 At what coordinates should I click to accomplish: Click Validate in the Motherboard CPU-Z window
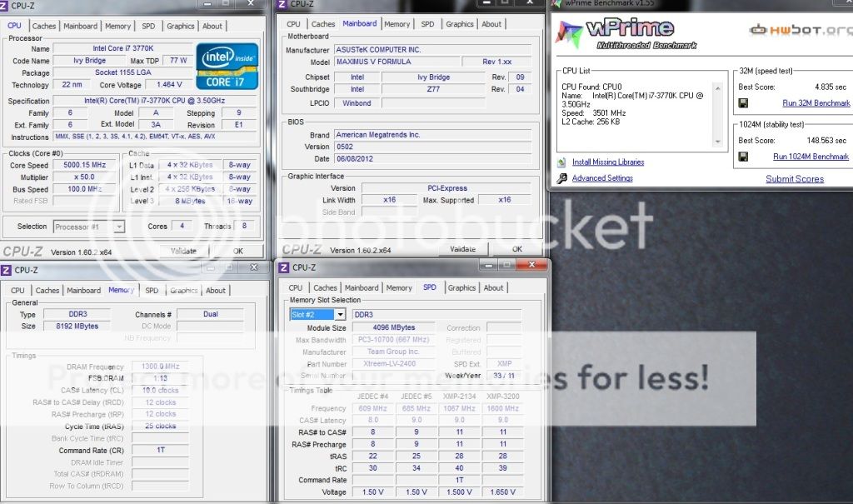click(463, 249)
